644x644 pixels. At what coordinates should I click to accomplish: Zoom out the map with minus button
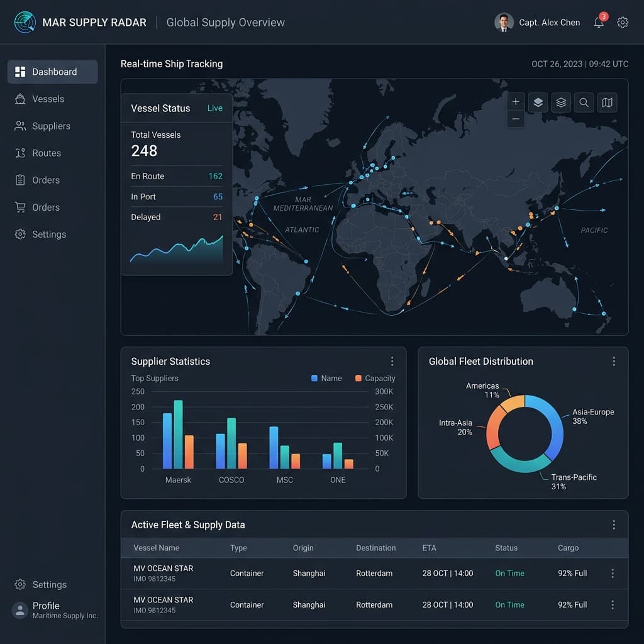click(x=516, y=119)
